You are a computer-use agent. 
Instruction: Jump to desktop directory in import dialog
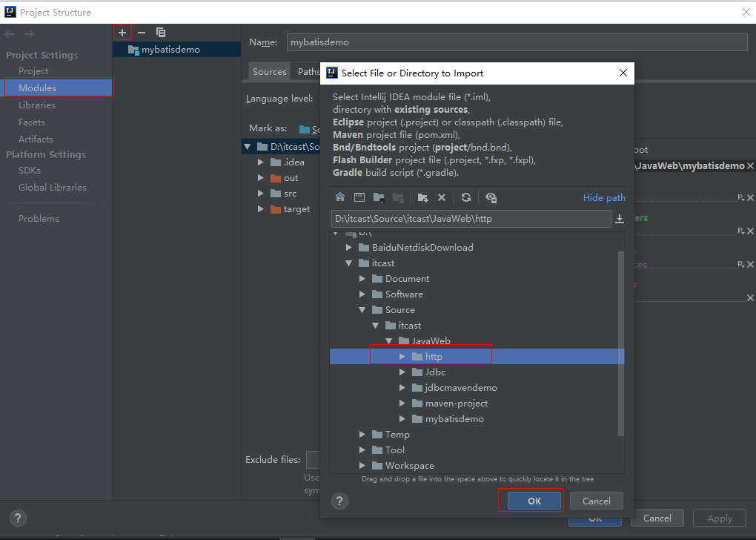point(359,197)
